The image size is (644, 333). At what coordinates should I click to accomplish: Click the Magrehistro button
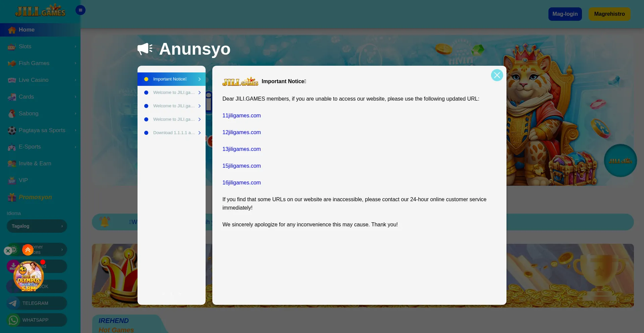pos(609,14)
